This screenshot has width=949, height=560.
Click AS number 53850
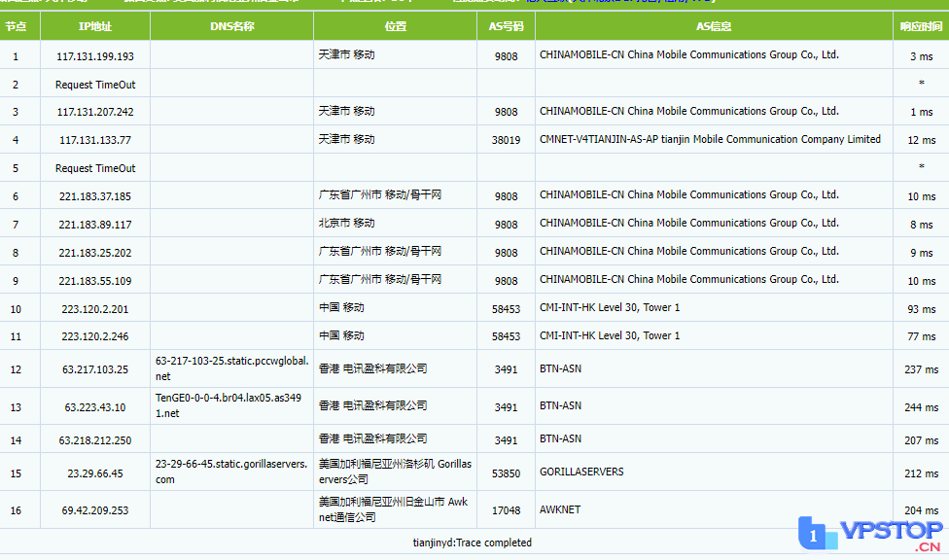pos(506,473)
